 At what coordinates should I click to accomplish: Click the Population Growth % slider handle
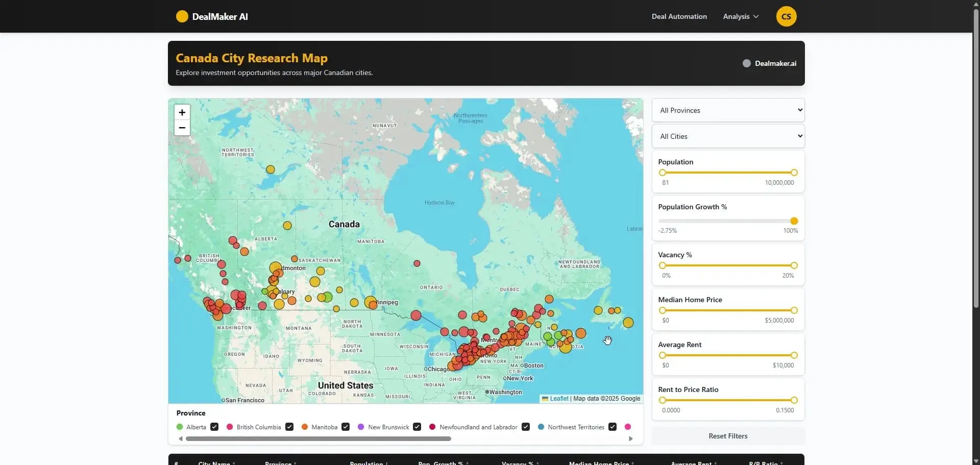tap(794, 221)
